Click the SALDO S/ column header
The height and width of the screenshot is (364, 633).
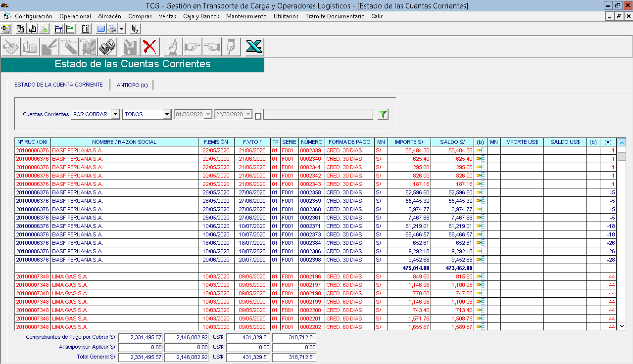452,142
